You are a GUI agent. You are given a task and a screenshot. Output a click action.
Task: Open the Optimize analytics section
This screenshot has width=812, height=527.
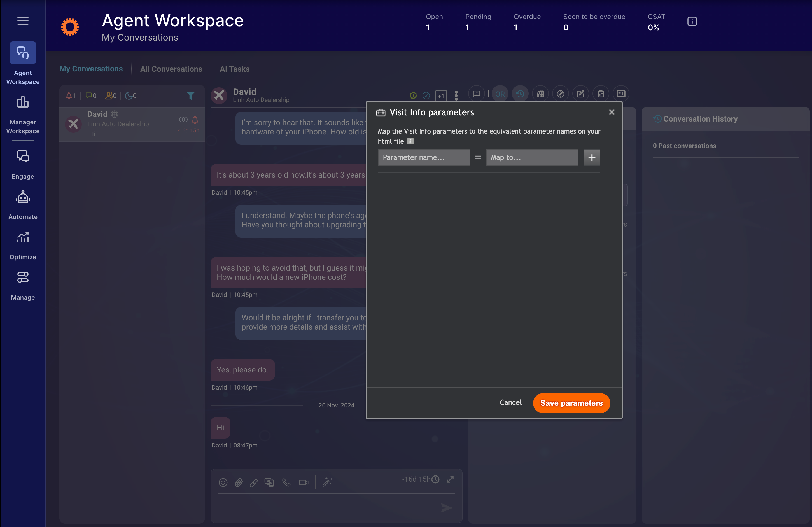pyautogui.click(x=23, y=246)
